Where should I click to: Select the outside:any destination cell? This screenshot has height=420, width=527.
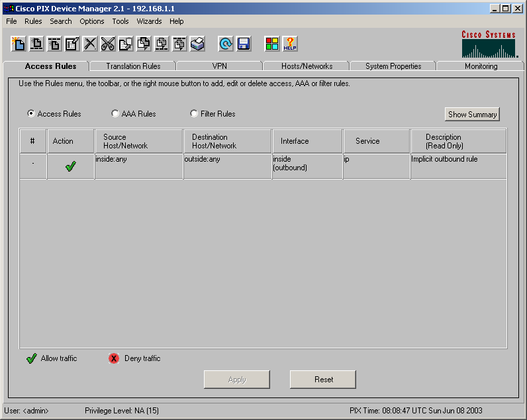point(228,166)
